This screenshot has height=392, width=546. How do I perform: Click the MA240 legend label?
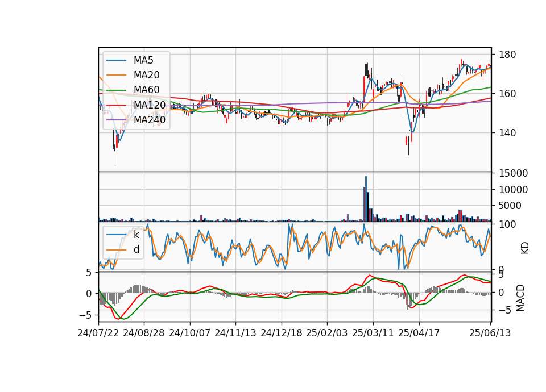pos(150,120)
